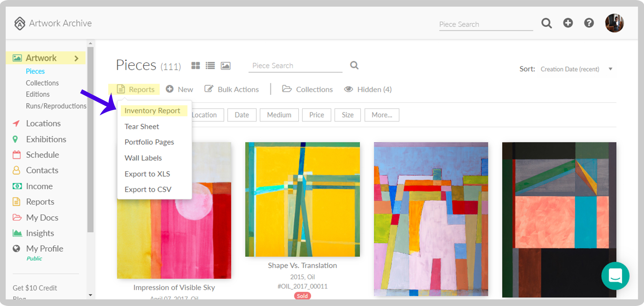Open the add new item plus icon
644x306 pixels.
click(x=568, y=23)
